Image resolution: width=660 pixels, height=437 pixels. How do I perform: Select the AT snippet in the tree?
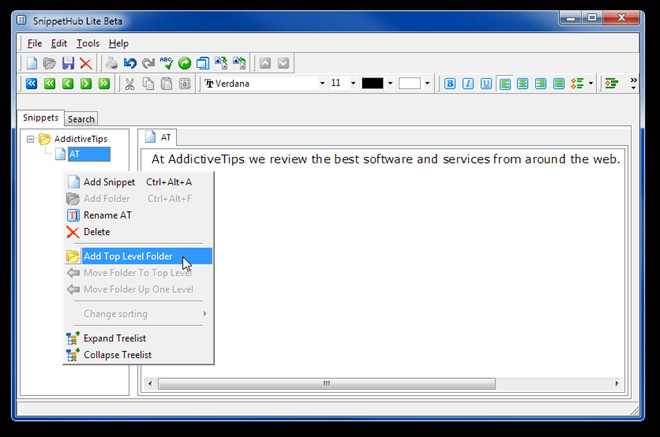(x=89, y=154)
